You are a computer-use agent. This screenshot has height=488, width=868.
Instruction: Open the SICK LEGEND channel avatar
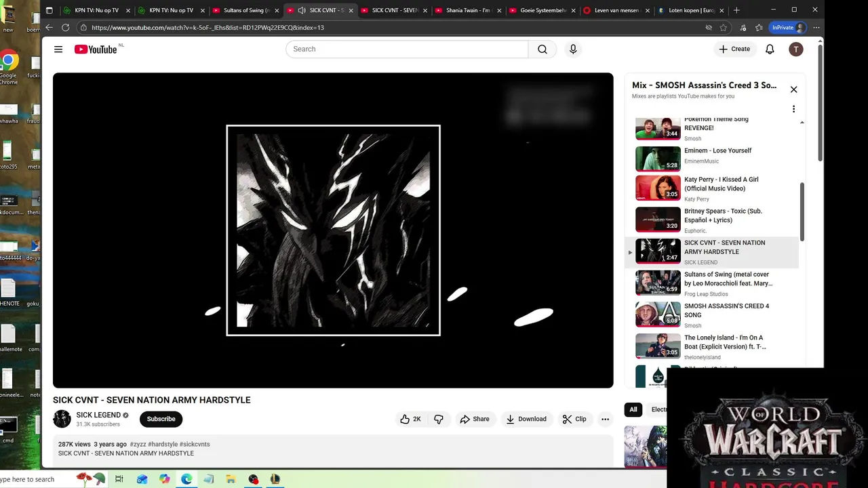tap(62, 419)
